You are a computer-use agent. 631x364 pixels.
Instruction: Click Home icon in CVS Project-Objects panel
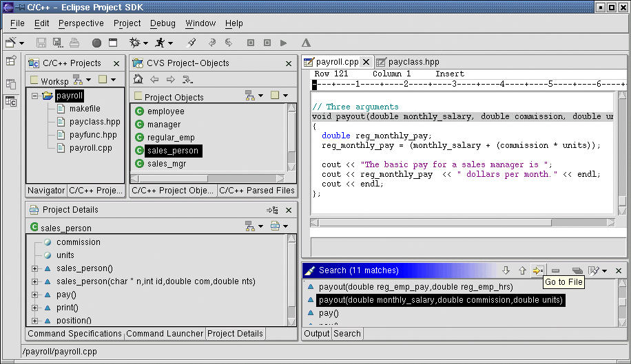point(138,79)
